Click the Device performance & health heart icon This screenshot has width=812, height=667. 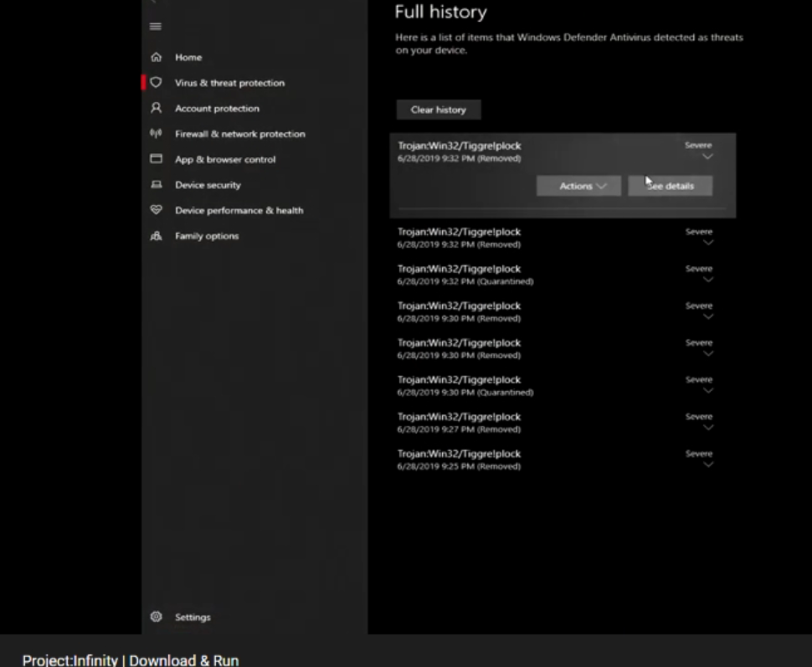point(156,210)
